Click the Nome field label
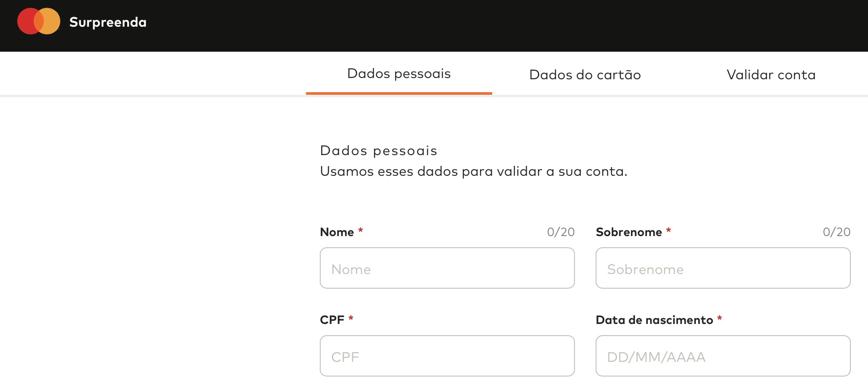The image size is (868, 386). coord(337,232)
